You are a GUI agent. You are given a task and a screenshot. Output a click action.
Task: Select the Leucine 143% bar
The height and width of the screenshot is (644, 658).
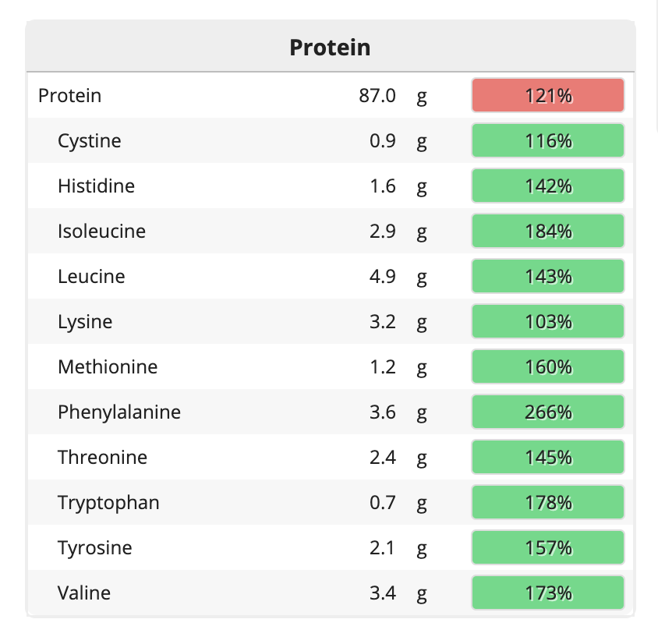tap(547, 277)
